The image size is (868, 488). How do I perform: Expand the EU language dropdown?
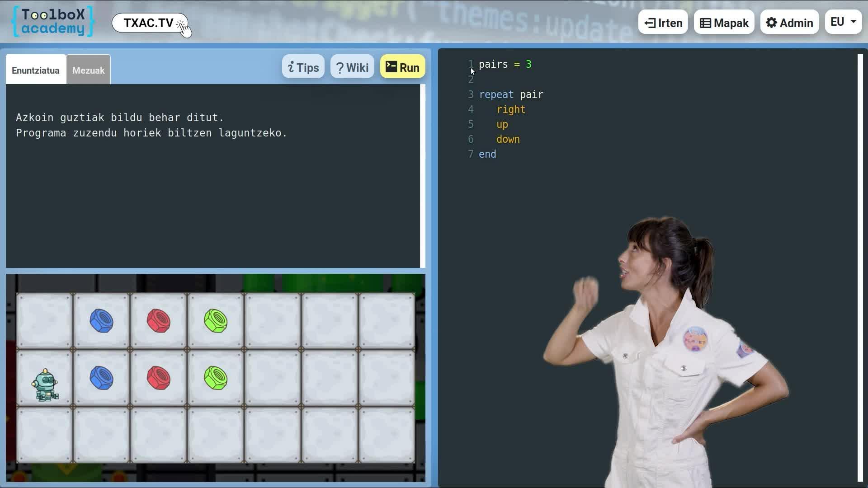click(x=844, y=22)
